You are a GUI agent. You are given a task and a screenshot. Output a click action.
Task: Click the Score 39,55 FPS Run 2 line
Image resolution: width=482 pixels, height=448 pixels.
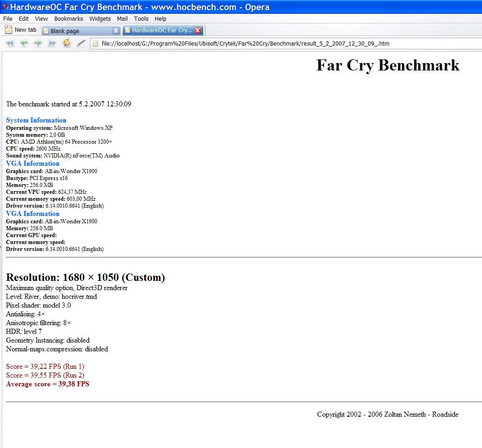click(45, 375)
